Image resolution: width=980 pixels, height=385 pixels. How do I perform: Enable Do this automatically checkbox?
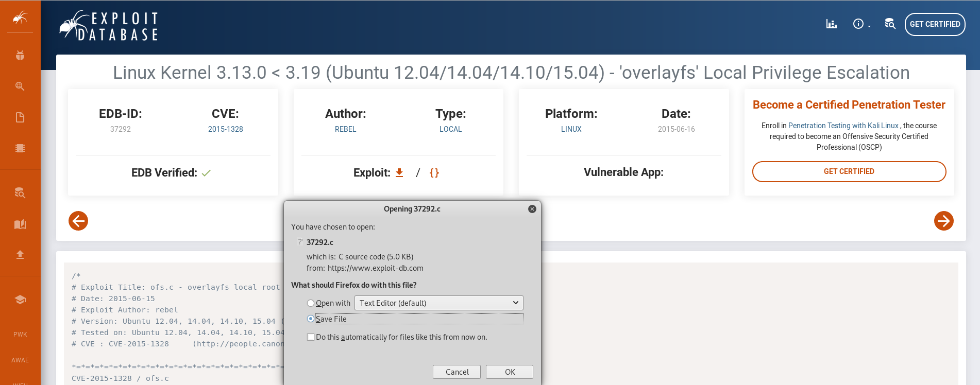311,337
